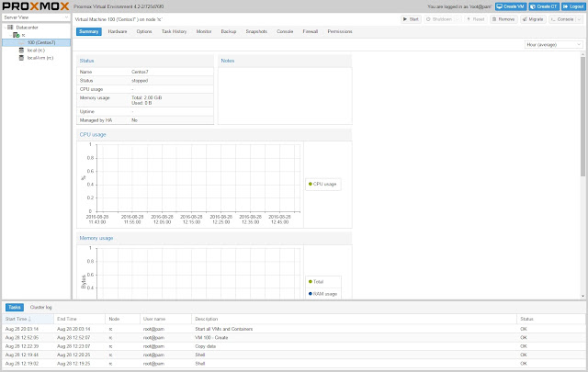Switch to the Console tab
Image resolution: width=588 pixels, height=372 pixels.
[285, 31]
